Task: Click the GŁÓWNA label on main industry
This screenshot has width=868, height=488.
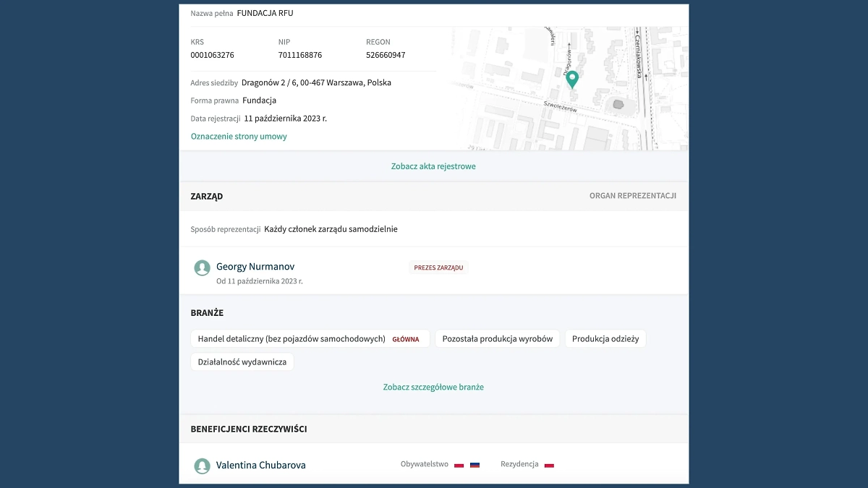Action: click(x=406, y=338)
